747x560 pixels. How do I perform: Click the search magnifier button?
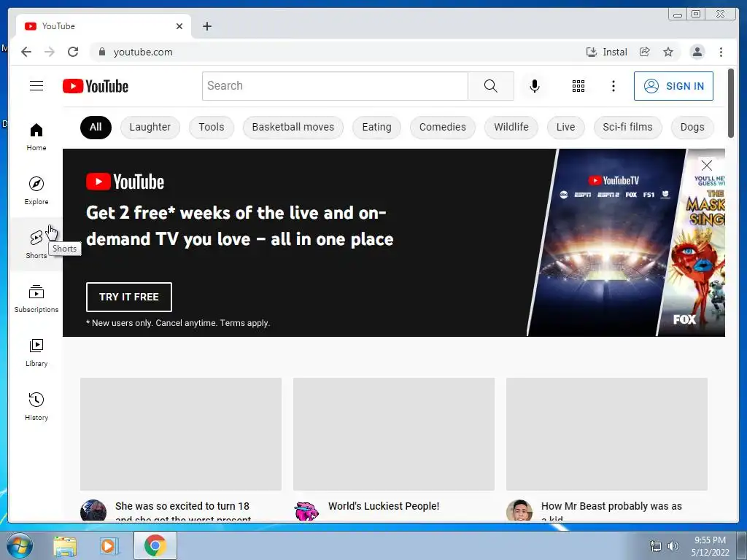coord(491,86)
